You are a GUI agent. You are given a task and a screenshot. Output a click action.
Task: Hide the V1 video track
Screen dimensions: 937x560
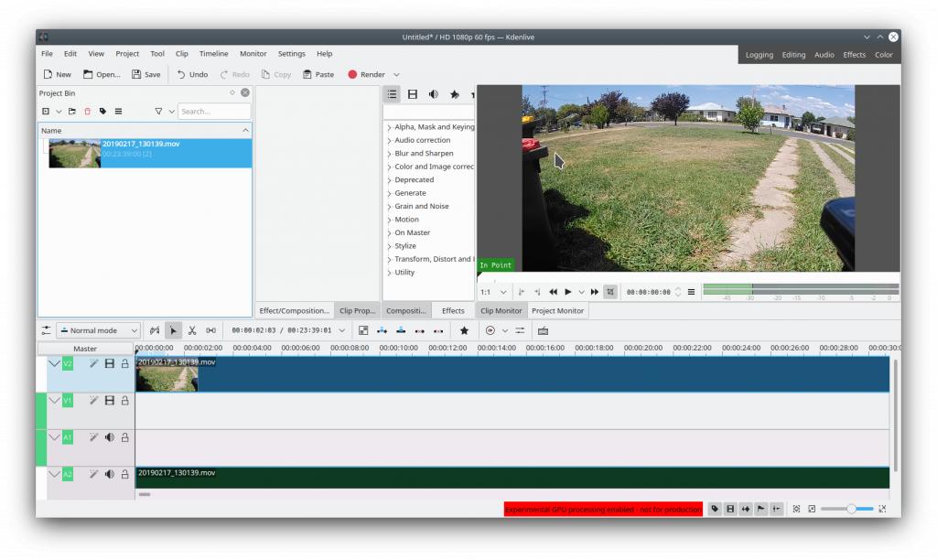pos(109,400)
